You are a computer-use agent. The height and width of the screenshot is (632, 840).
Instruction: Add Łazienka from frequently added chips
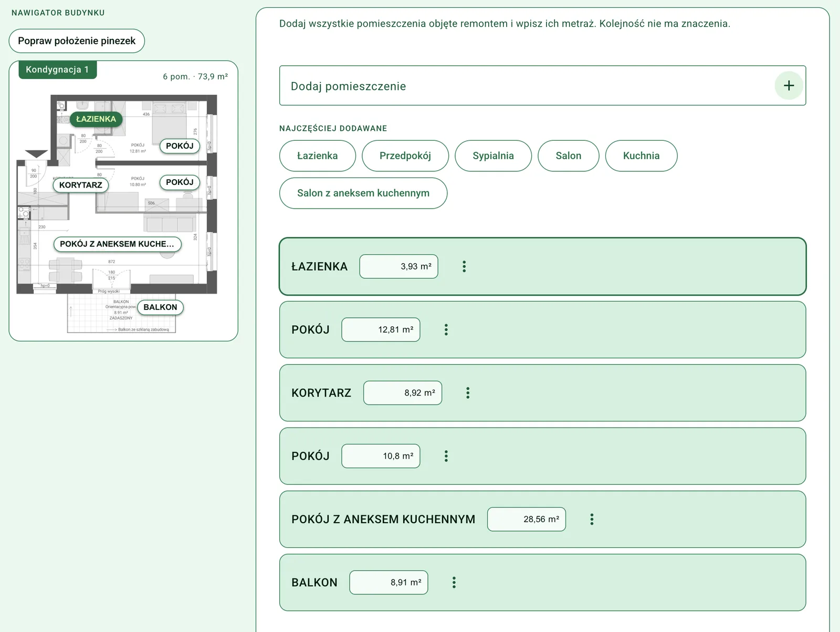(x=318, y=156)
